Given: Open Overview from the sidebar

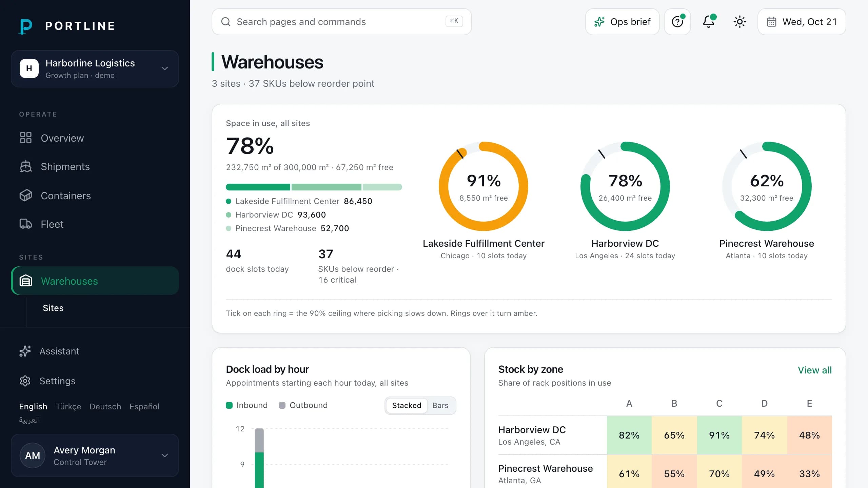Looking at the screenshot, I should 95,138.
